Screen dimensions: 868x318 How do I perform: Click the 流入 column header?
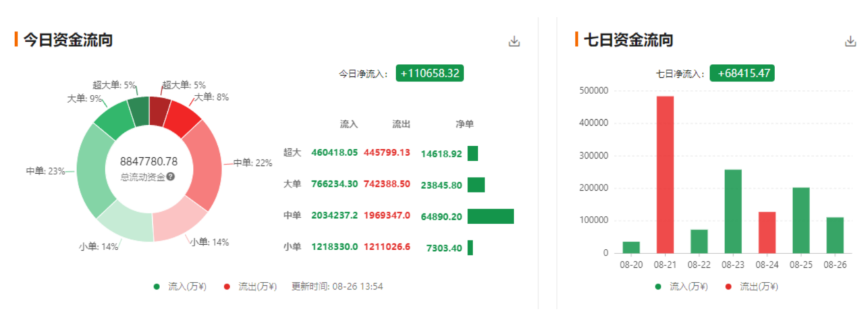tap(348, 124)
